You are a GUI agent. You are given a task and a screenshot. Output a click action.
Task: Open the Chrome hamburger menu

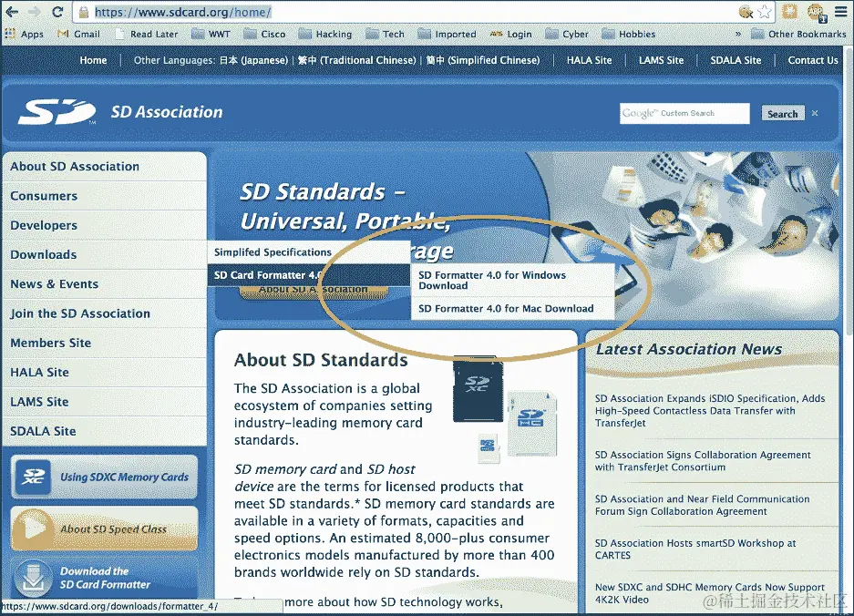click(x=841, y=12)
